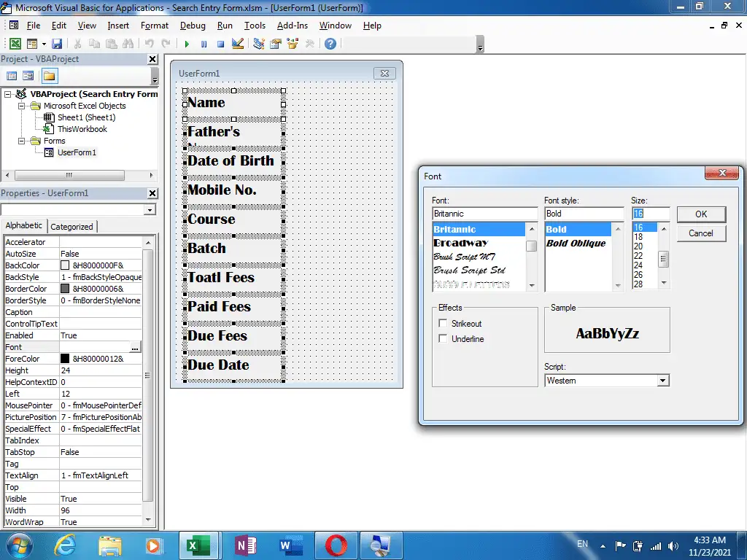Open the Properties object selector dropdown
The height and width of the screenshot is (560, 747).
(x=150, y=210)
